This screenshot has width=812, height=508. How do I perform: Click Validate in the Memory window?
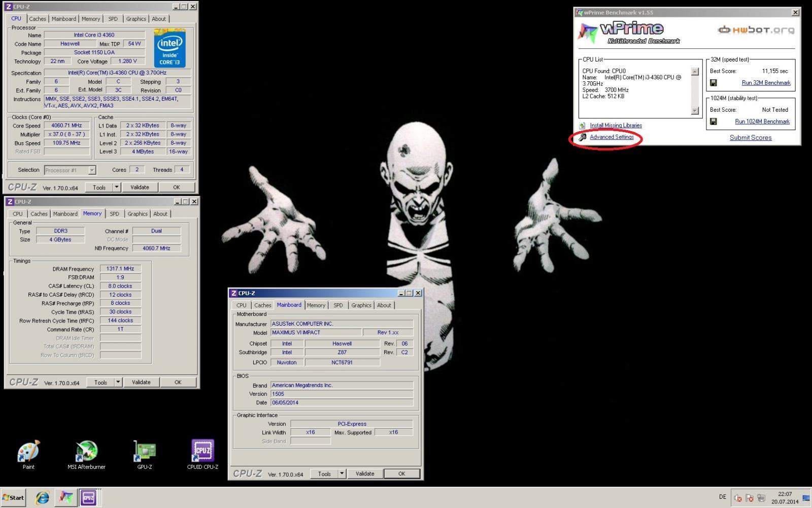(141, 382)
